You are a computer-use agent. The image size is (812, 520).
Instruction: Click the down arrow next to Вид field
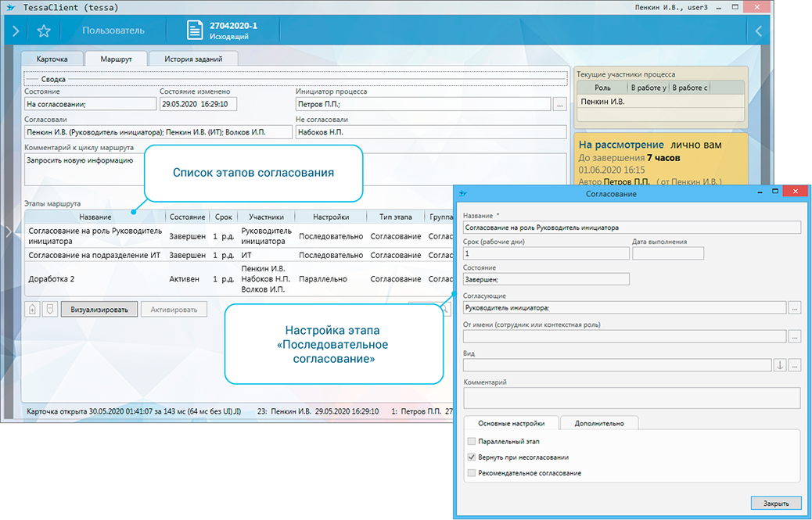pos(780,365)
